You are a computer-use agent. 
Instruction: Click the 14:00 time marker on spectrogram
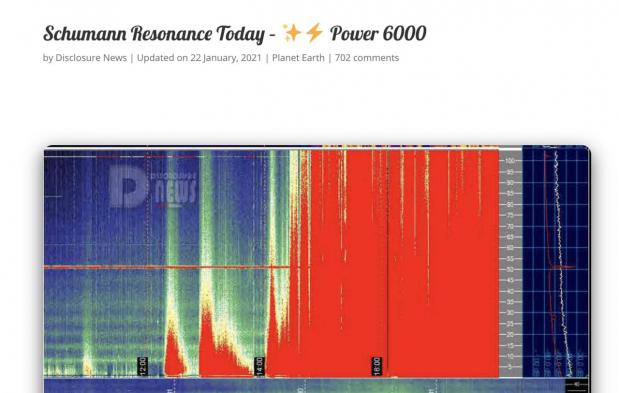click(x=259, y=366)
